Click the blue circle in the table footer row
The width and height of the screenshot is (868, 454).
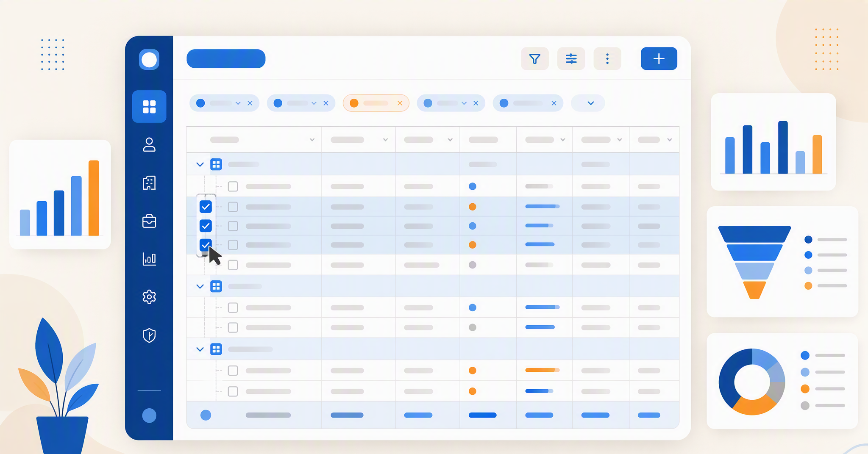point(206,415)
